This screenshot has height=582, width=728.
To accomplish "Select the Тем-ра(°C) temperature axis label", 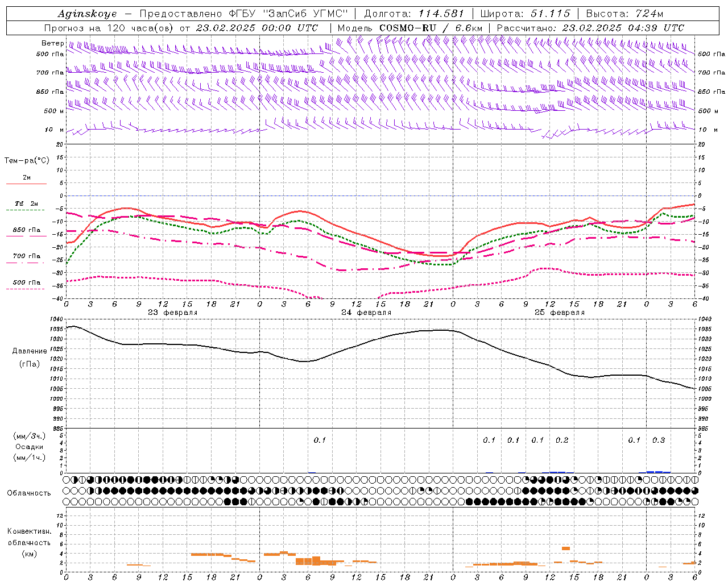I will (x=27, y=161).
